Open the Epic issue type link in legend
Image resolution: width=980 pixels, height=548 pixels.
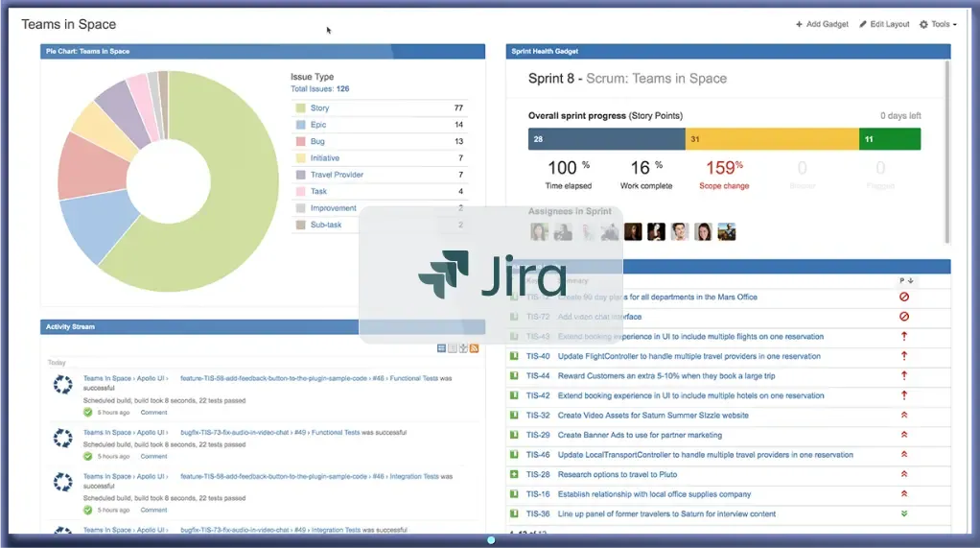click(x=318, y=125)
